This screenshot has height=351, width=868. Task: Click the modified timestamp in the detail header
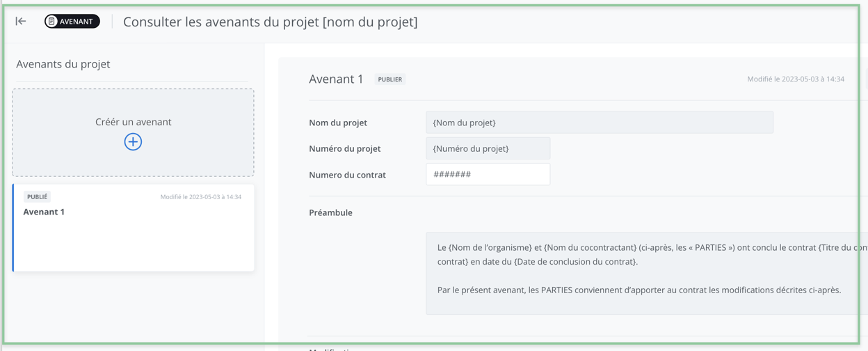795,79
